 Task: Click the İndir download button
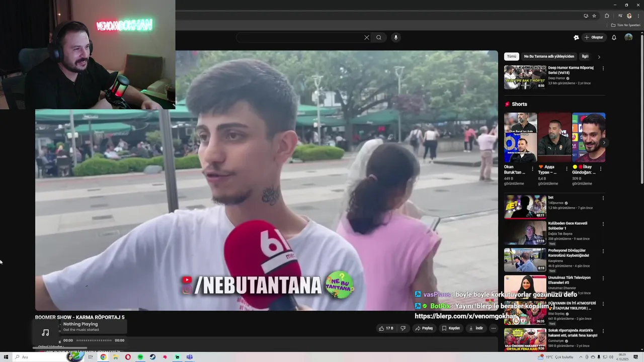tap(476, 328)
